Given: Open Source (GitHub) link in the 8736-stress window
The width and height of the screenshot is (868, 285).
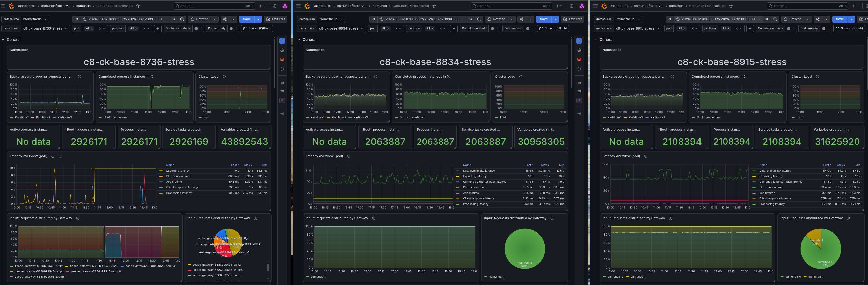Looking at the screenshot, I should point(257,28).
